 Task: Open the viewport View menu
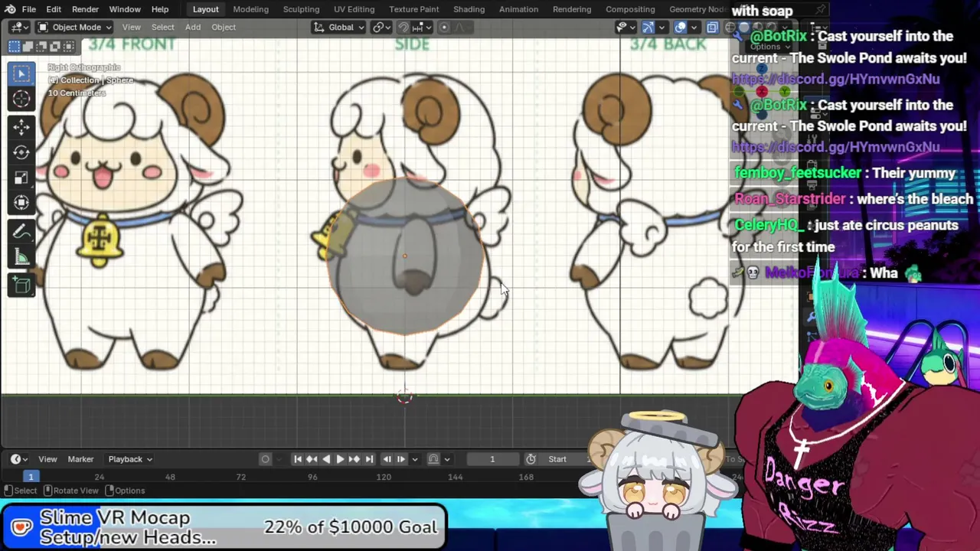click(x=131, y=28)
